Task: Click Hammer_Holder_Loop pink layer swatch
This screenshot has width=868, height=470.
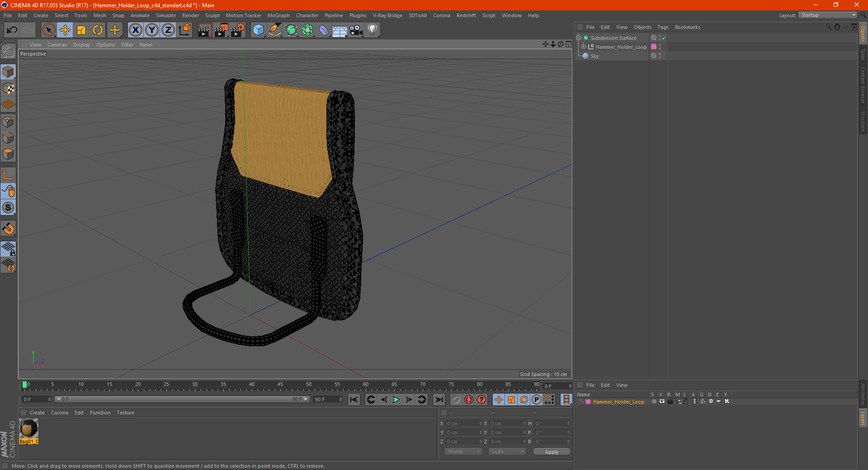Action: (654, 47)
